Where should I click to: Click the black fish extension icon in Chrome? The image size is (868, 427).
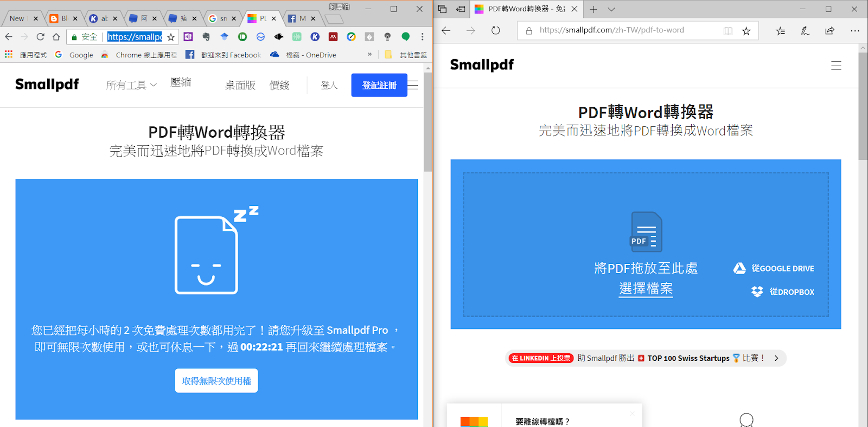(x=279, y=37)
